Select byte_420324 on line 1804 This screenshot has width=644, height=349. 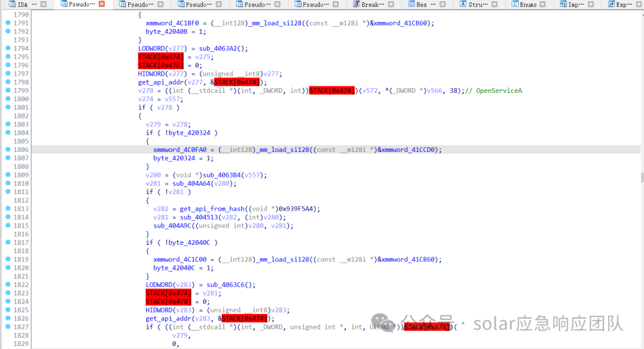click(x=190, y=133)
